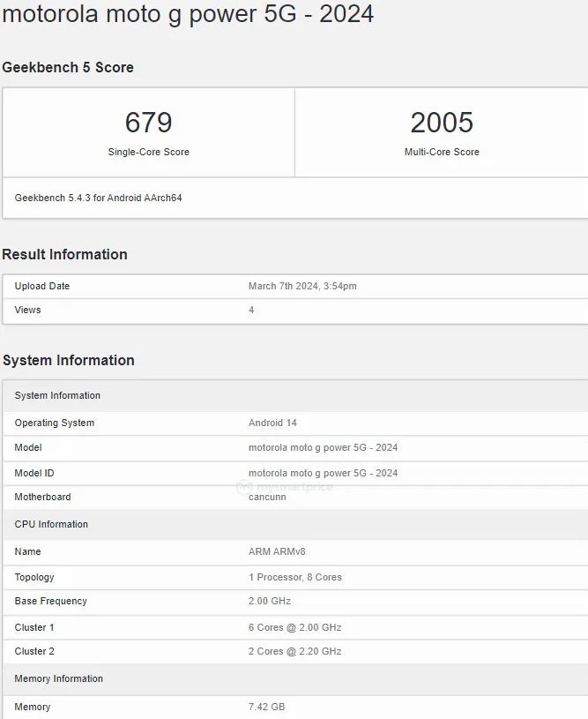The image size is (588, 719).
Task: Click the Base Frequency label
Action: (x=50, y=601)
